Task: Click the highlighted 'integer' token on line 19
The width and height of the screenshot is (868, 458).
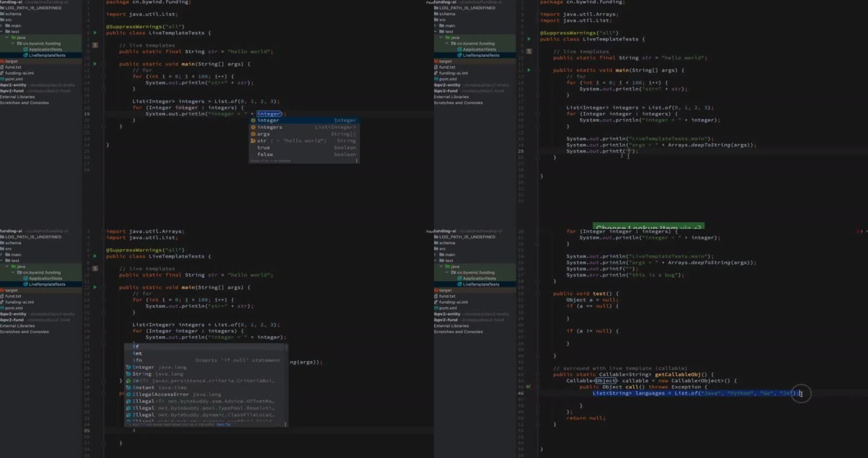Action: coord(268,114)
